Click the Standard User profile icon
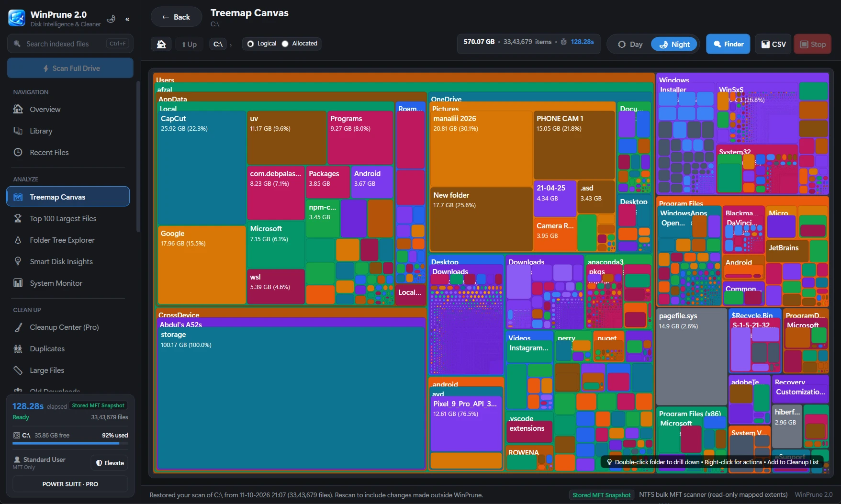Viewport: 841px width, 504px height. pyautogui.click(x=17, y=459)
